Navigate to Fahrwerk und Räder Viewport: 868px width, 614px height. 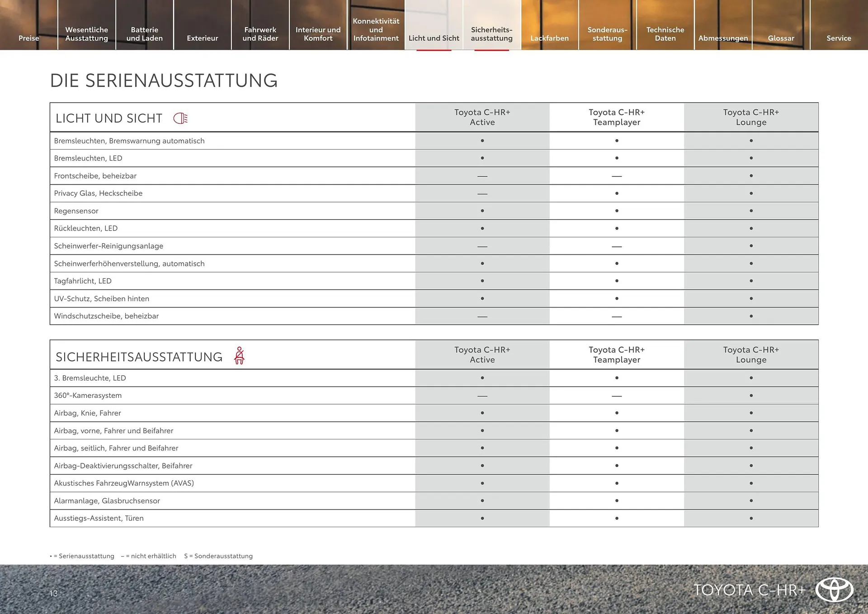[260, 33]
